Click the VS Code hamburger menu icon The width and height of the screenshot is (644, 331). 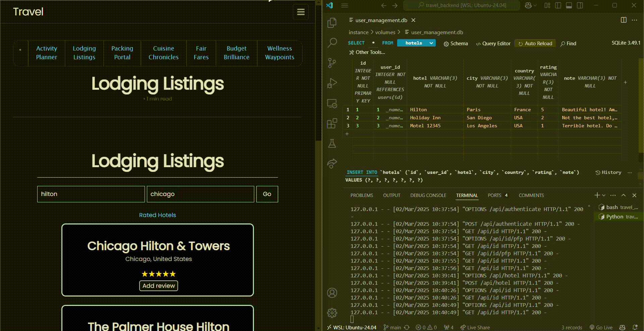point(344,5)
